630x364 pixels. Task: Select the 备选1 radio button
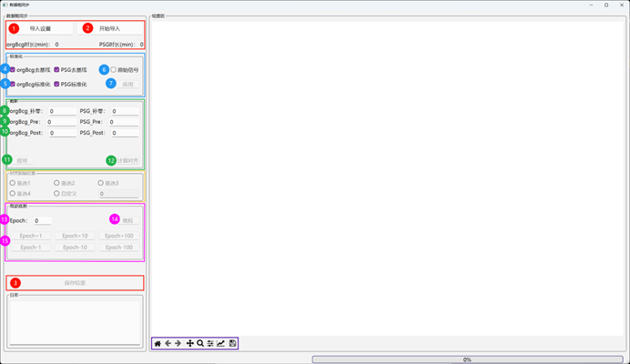13,183
